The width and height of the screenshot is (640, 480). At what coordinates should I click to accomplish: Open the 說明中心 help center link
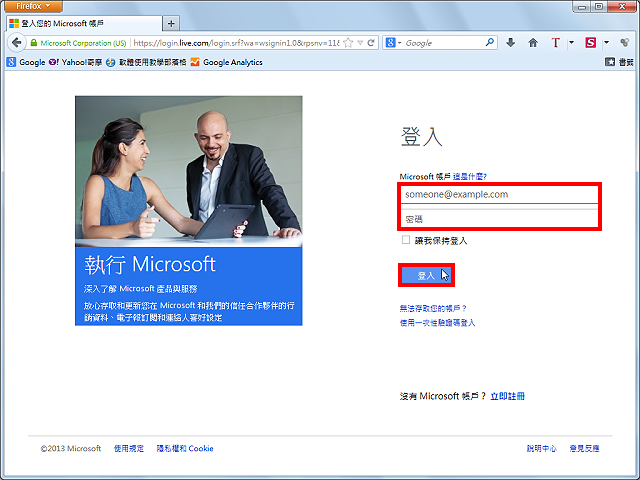pyautogui.click(x=542, y=449)
